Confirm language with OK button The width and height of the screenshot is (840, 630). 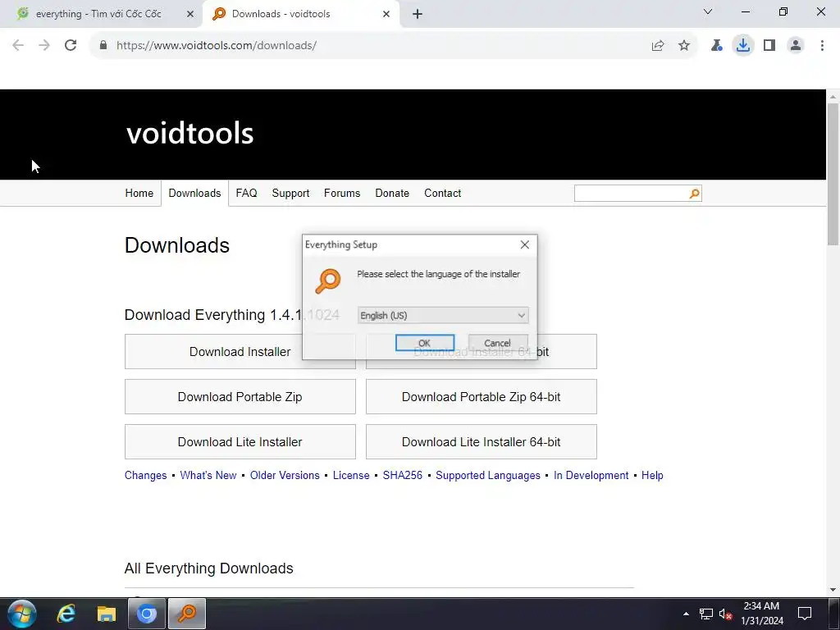pyautogui.click(x=425, y=343)
